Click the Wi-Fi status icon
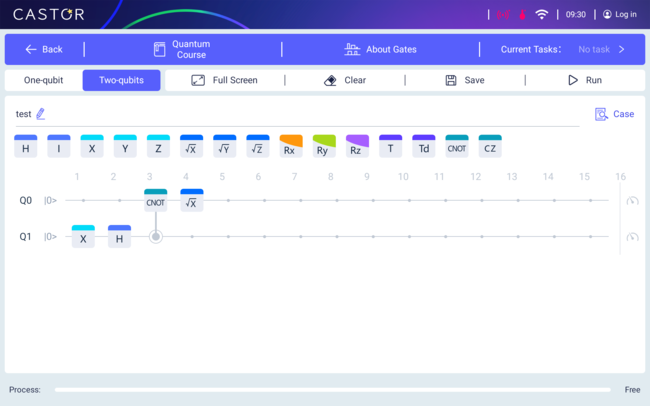 tap(542, 15)
